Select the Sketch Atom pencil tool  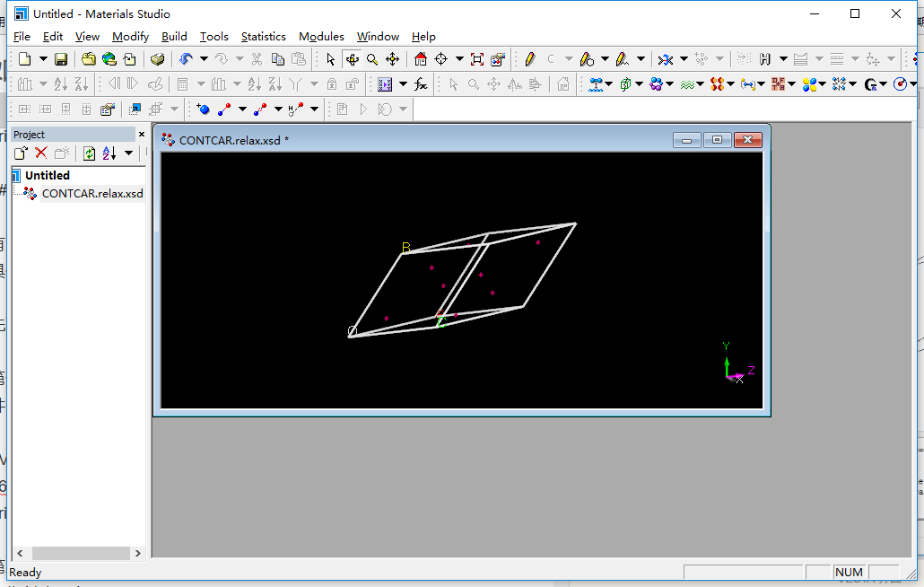tap(530, 59)
